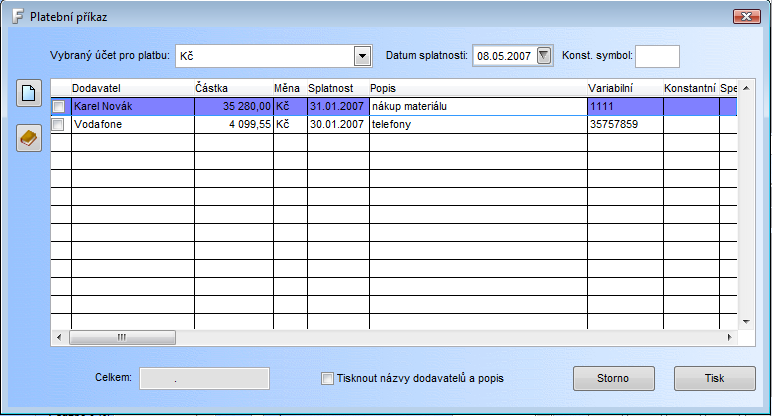This screenshot has width=772, height=416.
Task: Click the Splatnost column header
Action: tap(338, 88)
